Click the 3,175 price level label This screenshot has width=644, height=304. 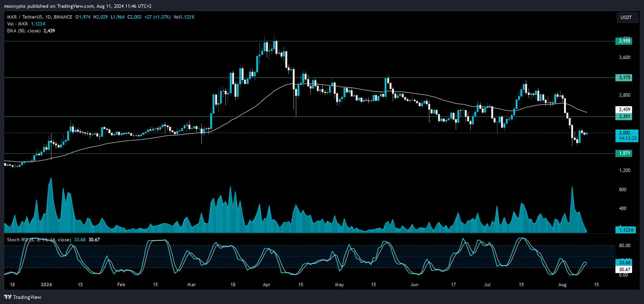coord(624,78)
